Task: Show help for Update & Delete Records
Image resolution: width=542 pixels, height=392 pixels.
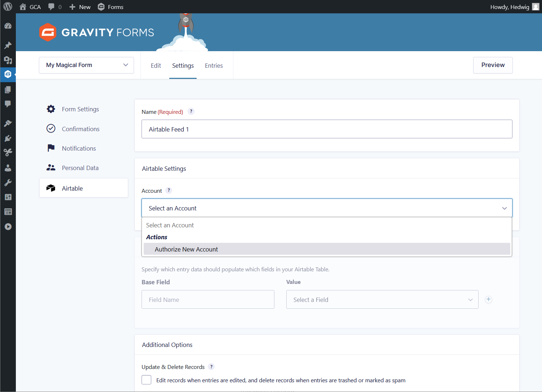Action: coord(211,367)
